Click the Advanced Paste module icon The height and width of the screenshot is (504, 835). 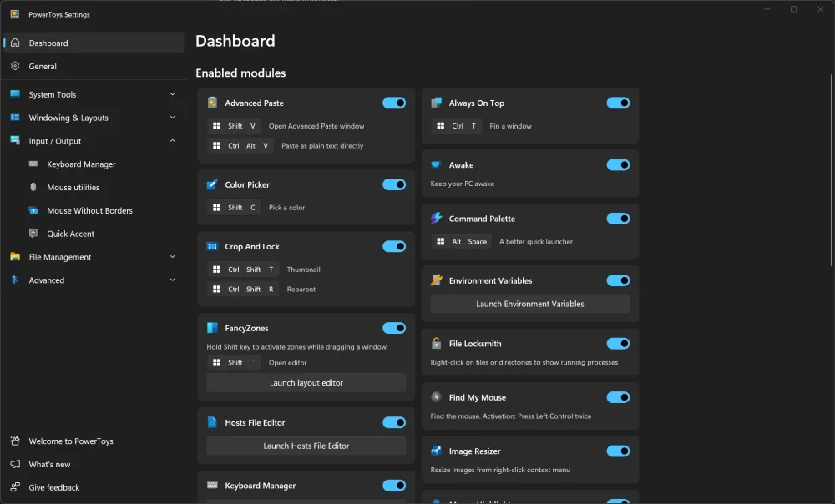[x=212, y=103]
